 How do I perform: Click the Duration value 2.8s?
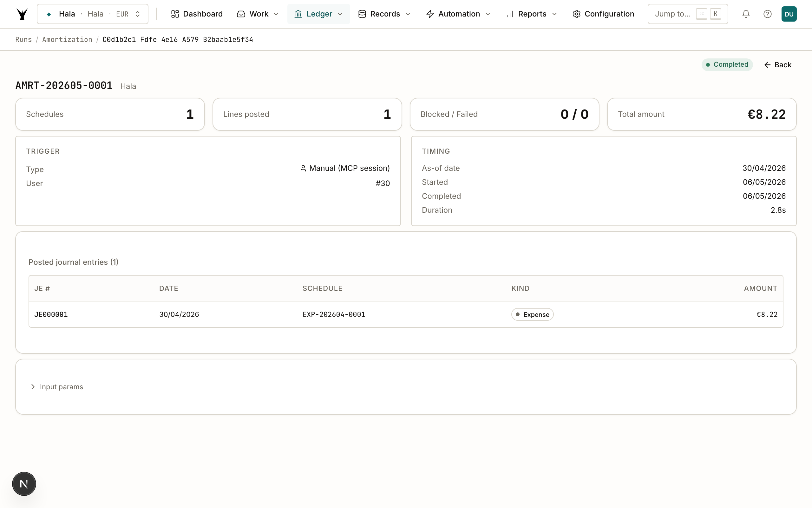pyautogui.click(x=778, y=210)
